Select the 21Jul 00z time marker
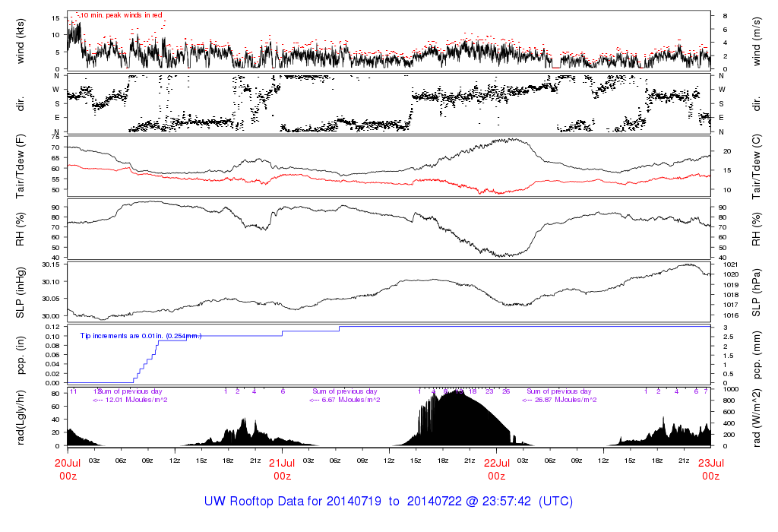The image size is (778, 532). (x=282, y=470)
